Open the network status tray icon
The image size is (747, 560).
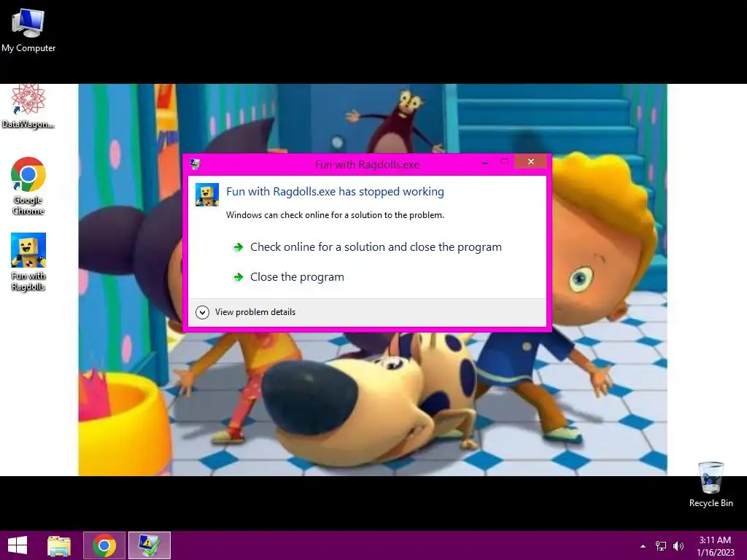(x=661, y=546)
